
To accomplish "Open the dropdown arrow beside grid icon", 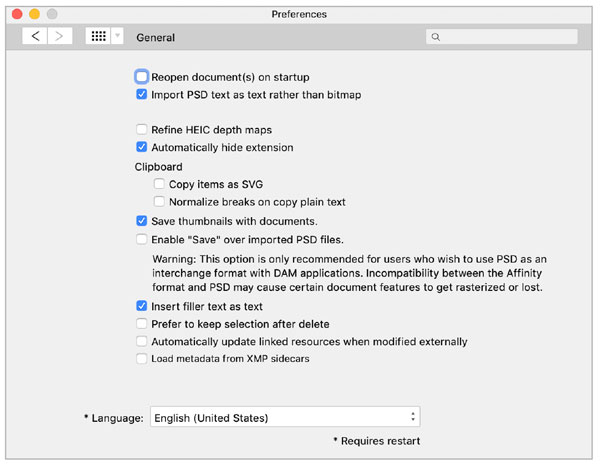I will coord(118,36).
